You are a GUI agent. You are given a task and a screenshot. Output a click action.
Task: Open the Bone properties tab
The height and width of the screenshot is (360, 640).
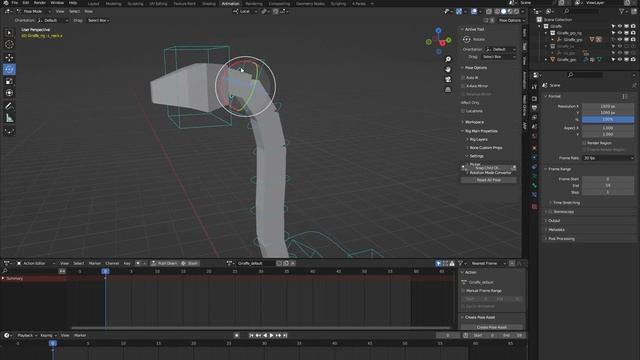pos(534,185)
